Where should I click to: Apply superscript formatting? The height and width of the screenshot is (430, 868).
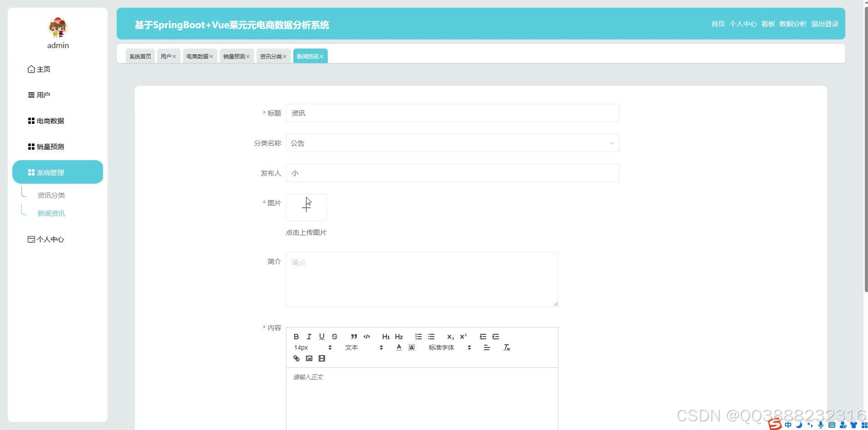pos(463,337)
